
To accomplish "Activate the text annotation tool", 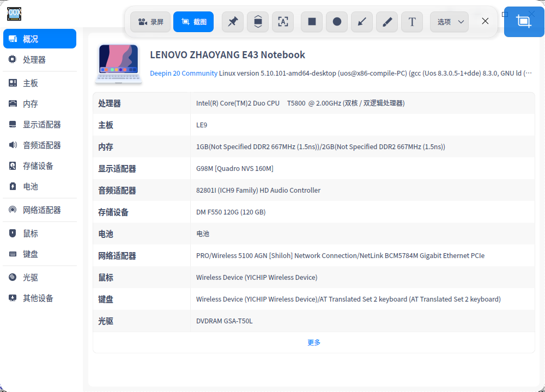I will tap(412, 22).
